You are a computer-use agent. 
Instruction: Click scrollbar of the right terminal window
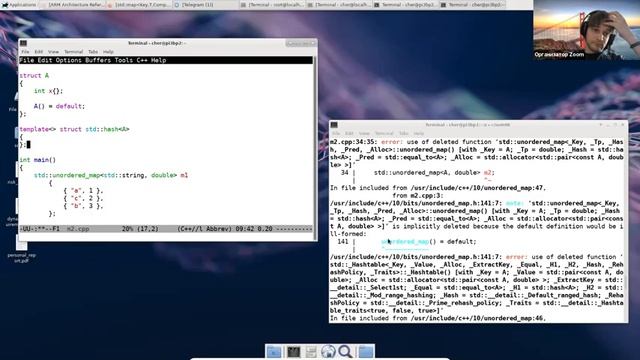pyautogui.click(x=626, y=230)
